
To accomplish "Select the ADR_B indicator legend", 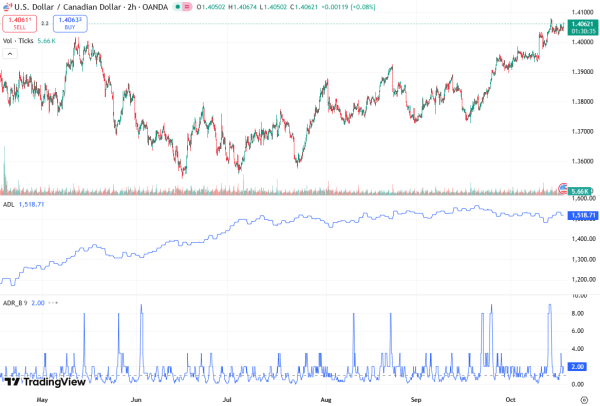I will point(13,302).
